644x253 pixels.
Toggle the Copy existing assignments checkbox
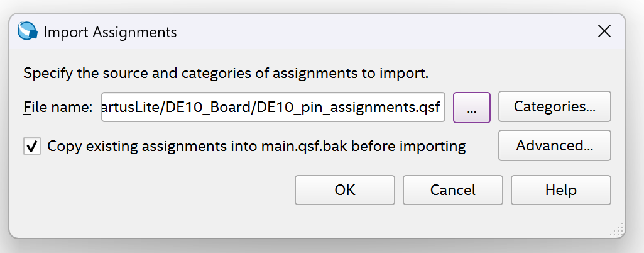pos(32,146)
